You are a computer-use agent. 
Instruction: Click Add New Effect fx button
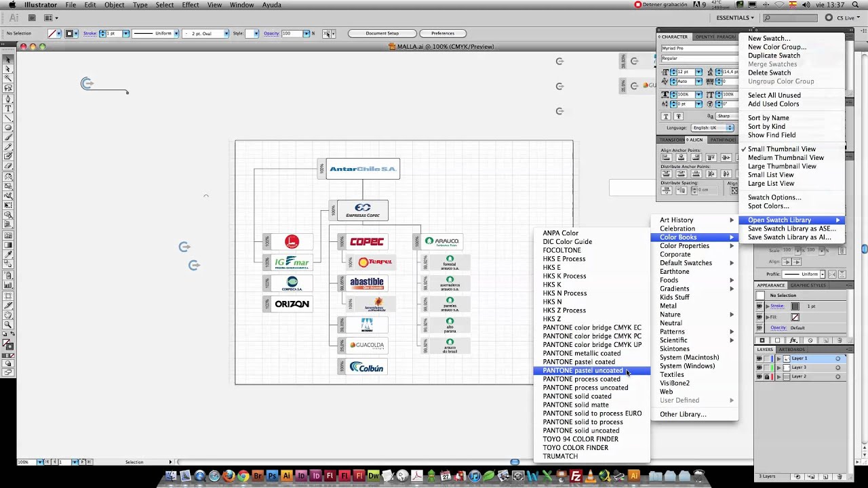tap(793, 340)
